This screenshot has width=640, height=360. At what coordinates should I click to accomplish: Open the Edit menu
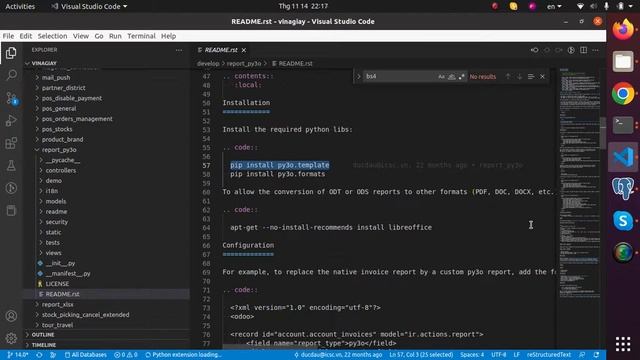26,36
